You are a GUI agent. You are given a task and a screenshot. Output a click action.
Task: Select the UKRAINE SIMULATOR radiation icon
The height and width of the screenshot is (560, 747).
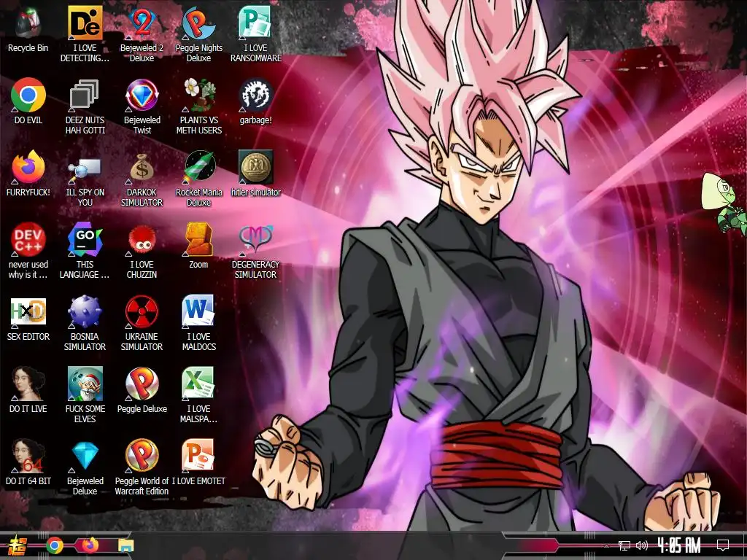point(142,312)
